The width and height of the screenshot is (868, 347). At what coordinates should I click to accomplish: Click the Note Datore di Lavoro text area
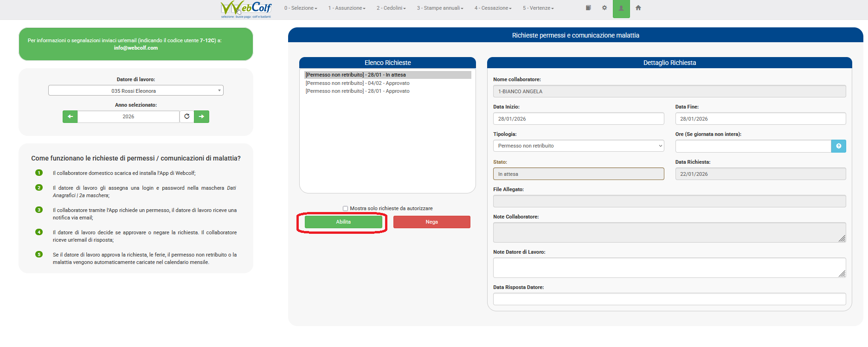click(x=669, y=268)
